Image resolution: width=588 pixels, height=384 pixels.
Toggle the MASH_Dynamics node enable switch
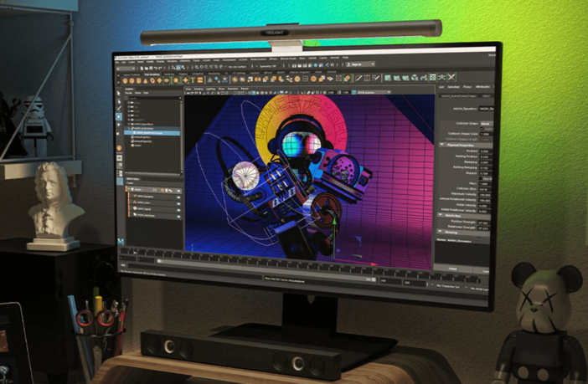coord(178,197)
